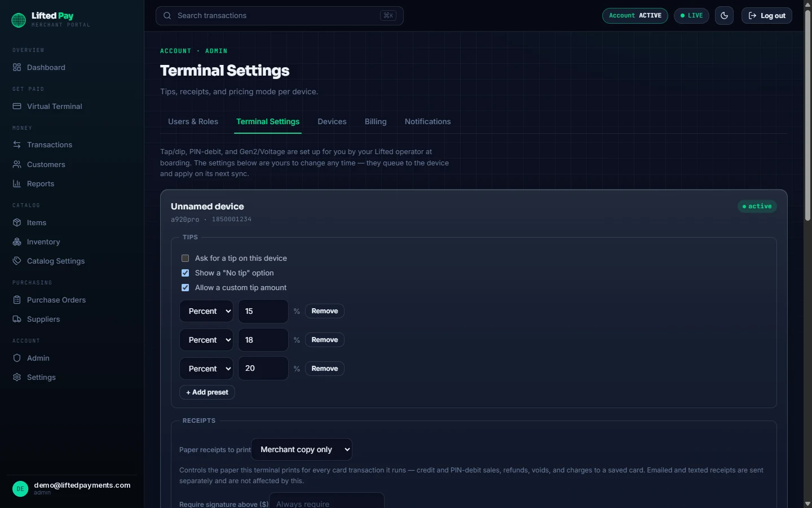Switch to the Devices tab

332,121
